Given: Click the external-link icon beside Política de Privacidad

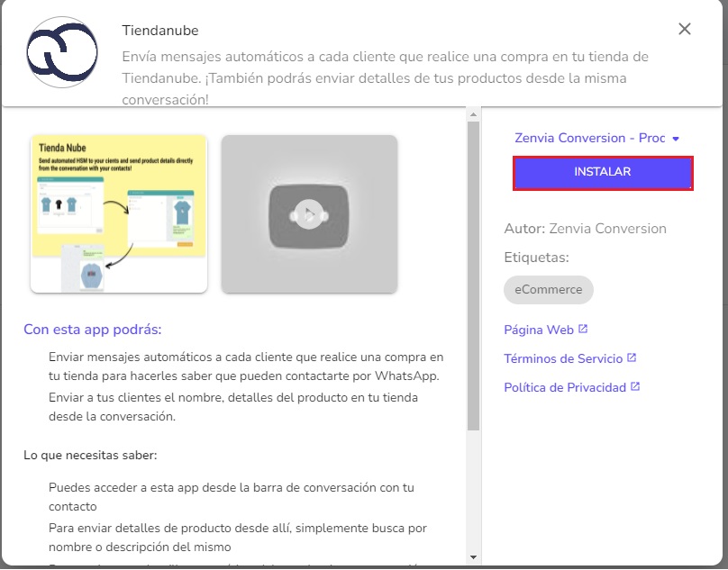Looking at the screenshot, I should click(635, 386).
